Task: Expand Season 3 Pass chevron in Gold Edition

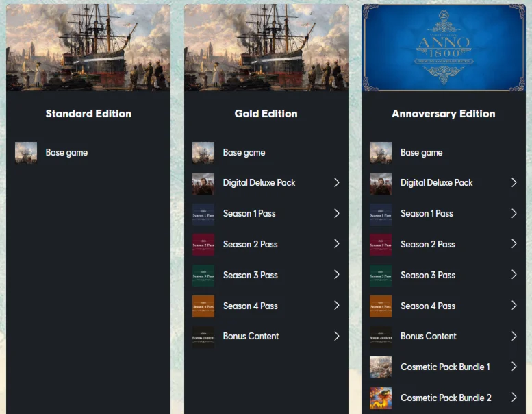Action: pos(337,274)
